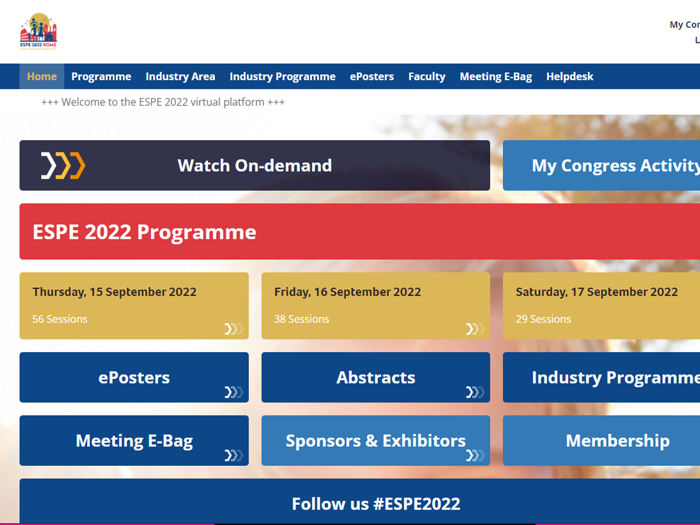Click the chevron arrows on Meeting E-Bag tile

point(233,455)
